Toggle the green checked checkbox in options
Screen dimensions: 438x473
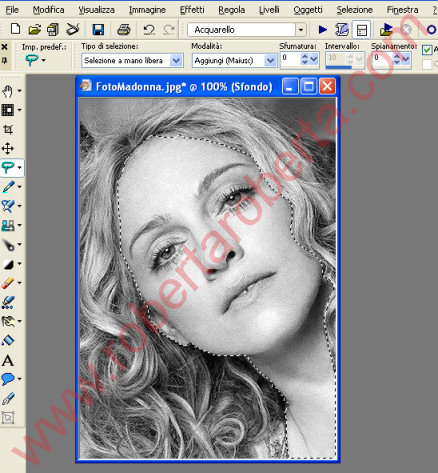[427, 50]
